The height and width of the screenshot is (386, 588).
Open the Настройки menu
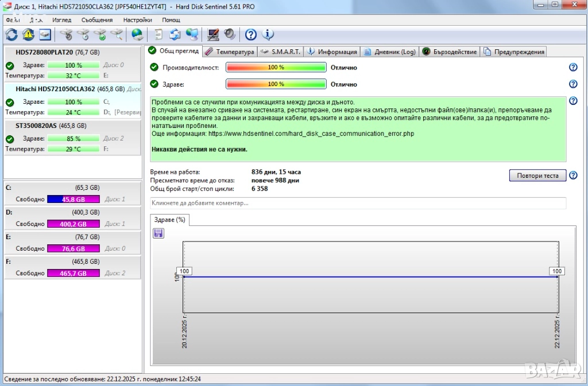137,20
